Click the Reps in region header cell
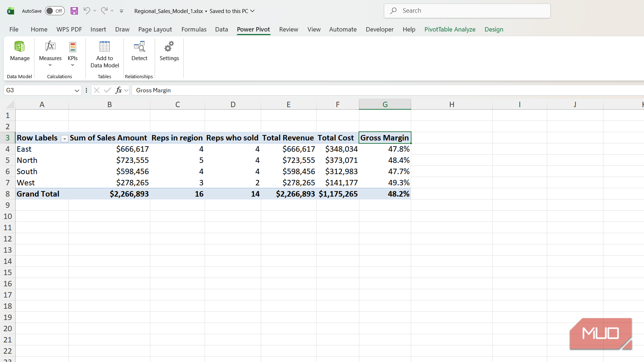The image size is (644, 362). pos(177,138)
